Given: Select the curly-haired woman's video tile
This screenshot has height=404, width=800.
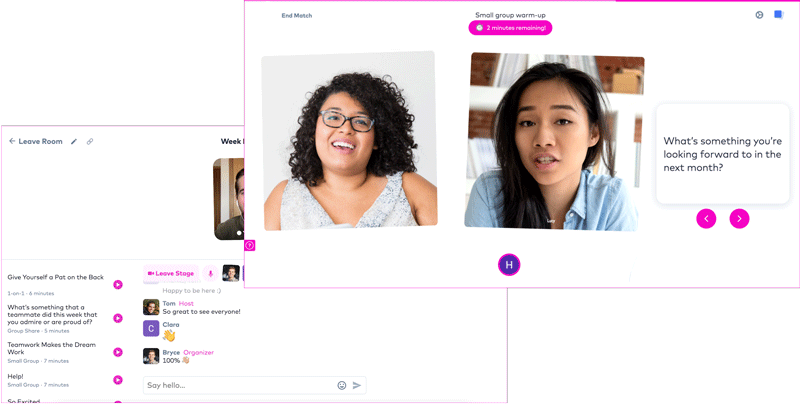Looking at the screenshot, I should 349,141.
